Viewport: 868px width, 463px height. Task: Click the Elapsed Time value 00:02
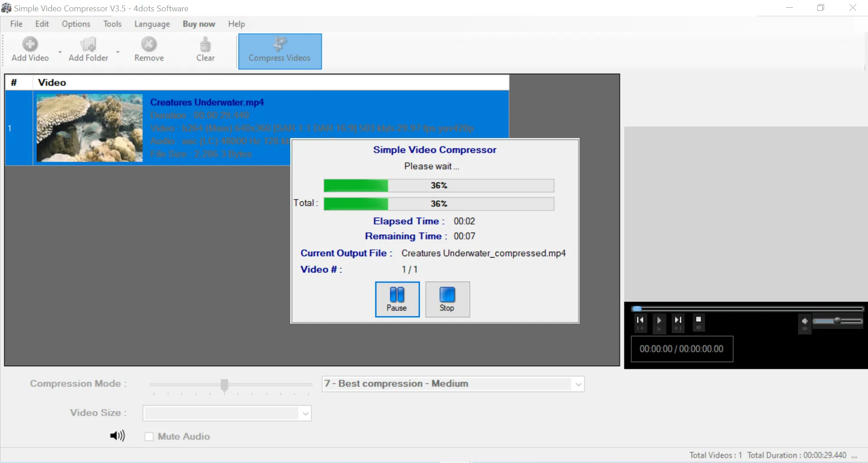[x=465, y=221]
